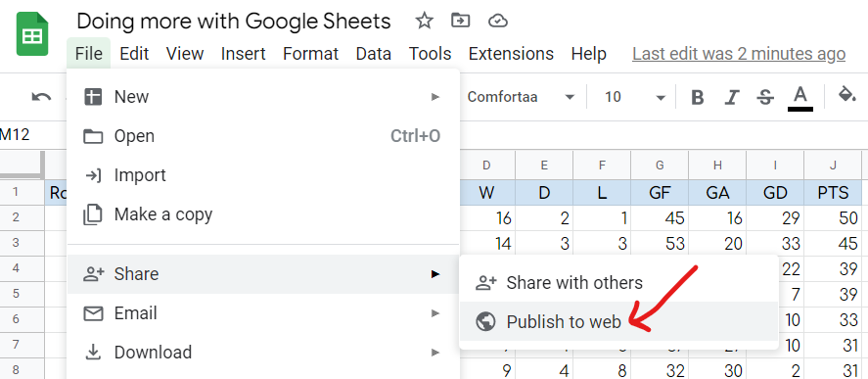Image resolution: width=868 pixels, height=379 pixels.
Task: Click the Last edit was 2 minutes ago link
Action: [x=739, y=54]
